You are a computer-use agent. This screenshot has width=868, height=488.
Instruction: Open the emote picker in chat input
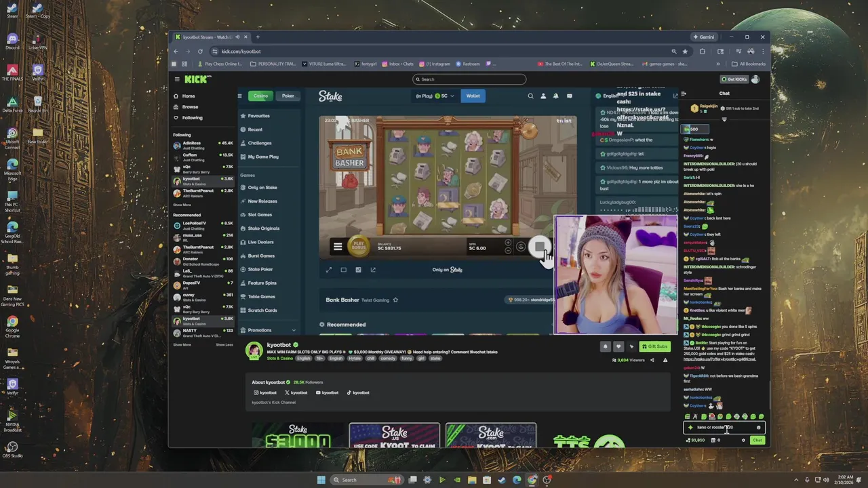(x=758, y=428)
